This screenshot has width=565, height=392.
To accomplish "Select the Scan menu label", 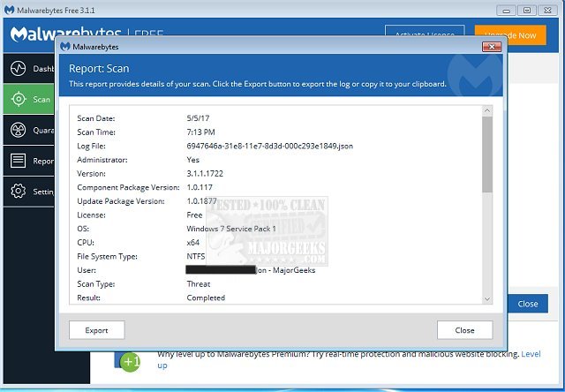I will pos(41,100).
